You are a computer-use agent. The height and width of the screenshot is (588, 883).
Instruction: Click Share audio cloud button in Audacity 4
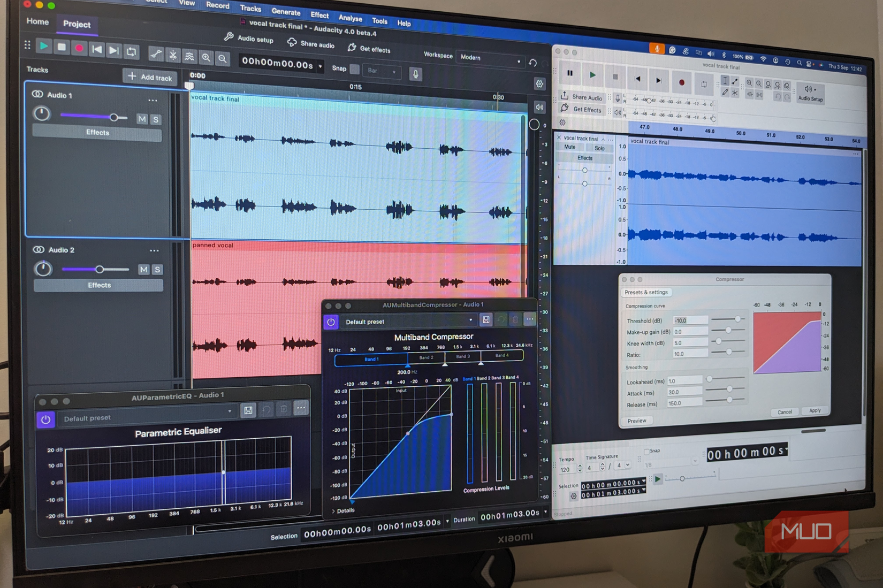point(311,44)
